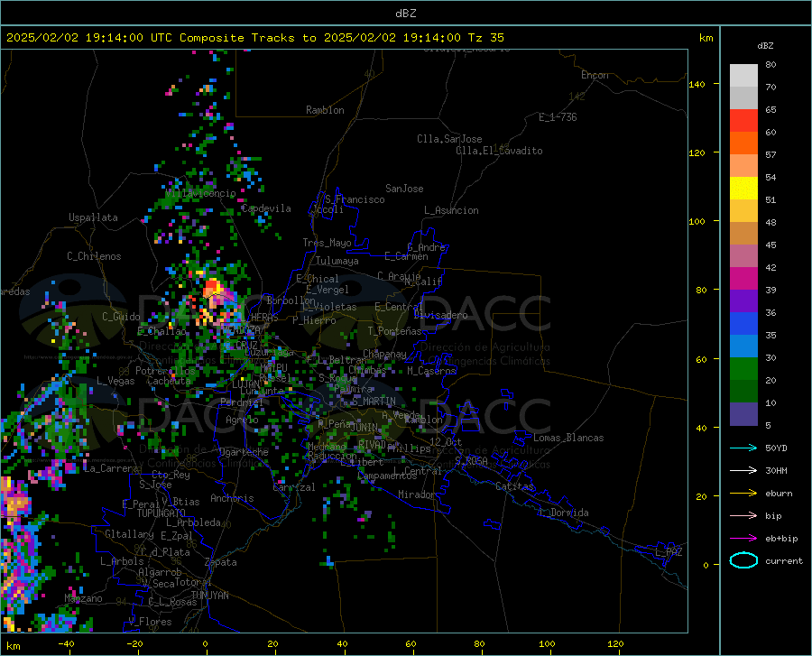Click the cyan 50YD arrow in legend
Image resolution: width=812 pixels, height=656 pixels.
click(x=743, y=448)
